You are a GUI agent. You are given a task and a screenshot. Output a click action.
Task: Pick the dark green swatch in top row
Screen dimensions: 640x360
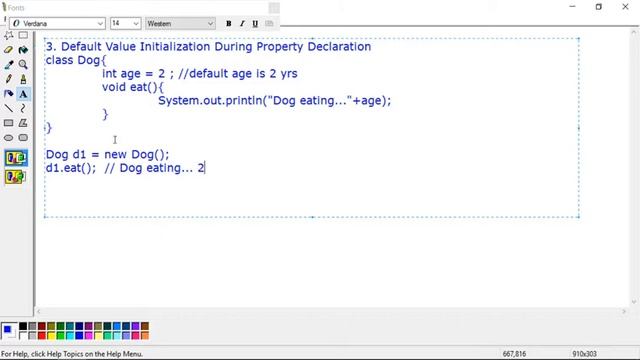(60, 326)
